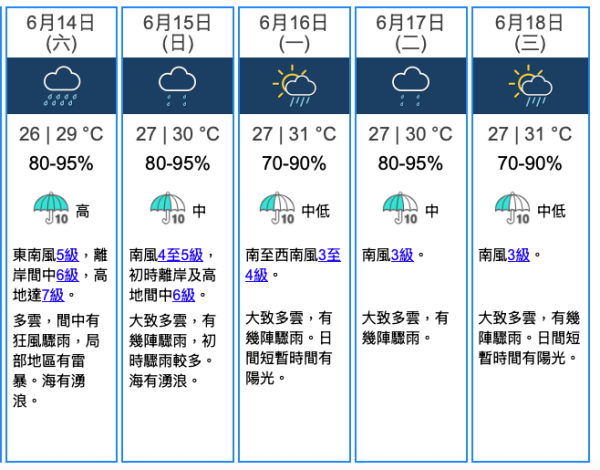The image size is (600, 470).
Task: Click the rain cloud icon for June 17
Action: click(x=411, y=86)
